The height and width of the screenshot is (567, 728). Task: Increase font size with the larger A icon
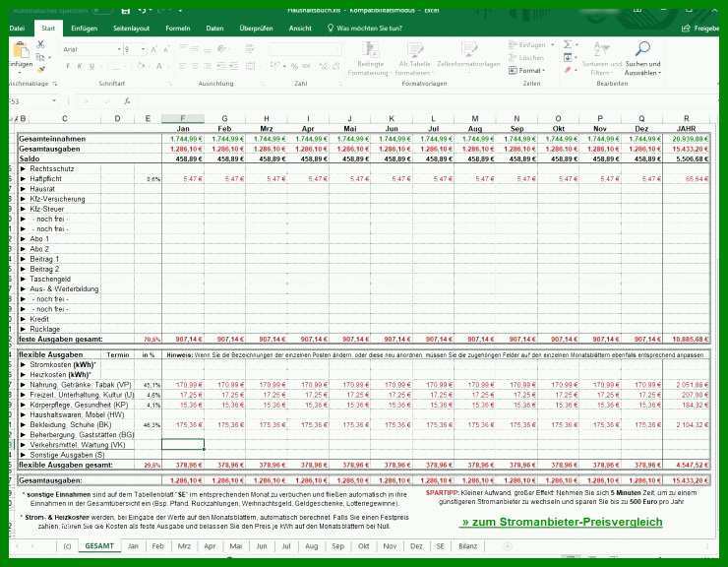pyautogui.click(x=153, y=49)
